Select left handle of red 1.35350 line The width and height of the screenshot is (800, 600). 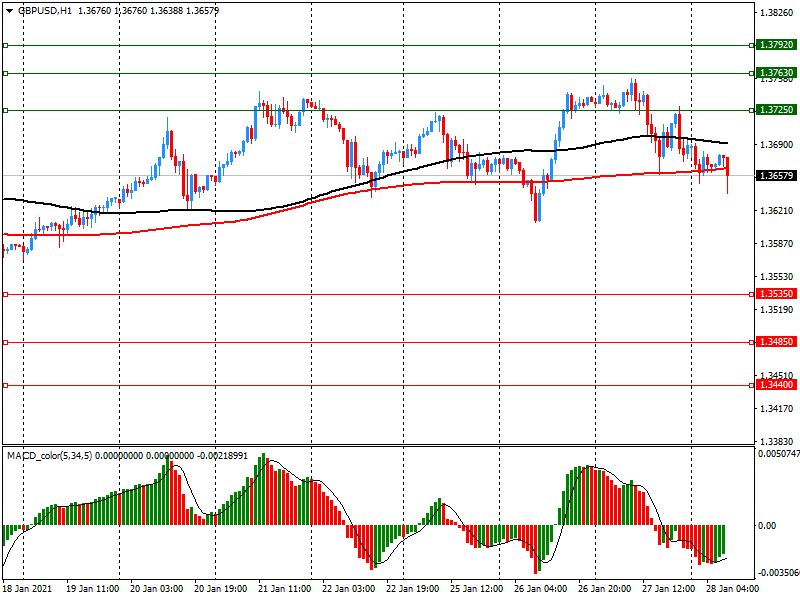(x=6, y=294)
